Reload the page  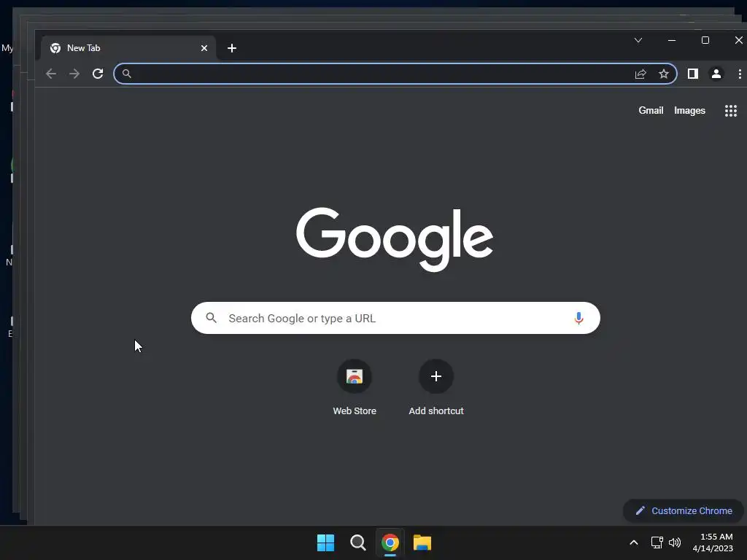[98, 74]
